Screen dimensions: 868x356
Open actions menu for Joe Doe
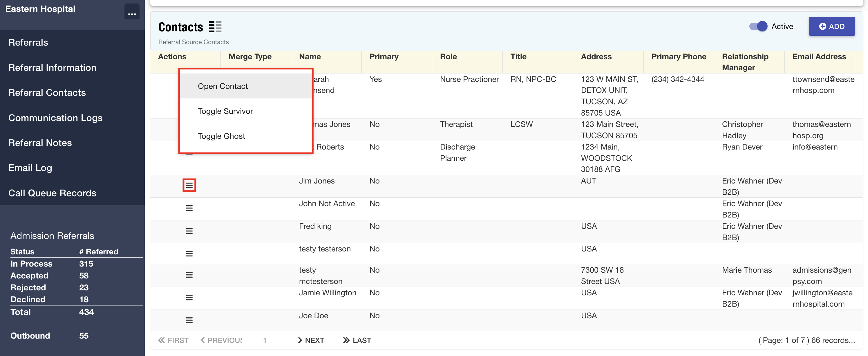coord(189,320)
